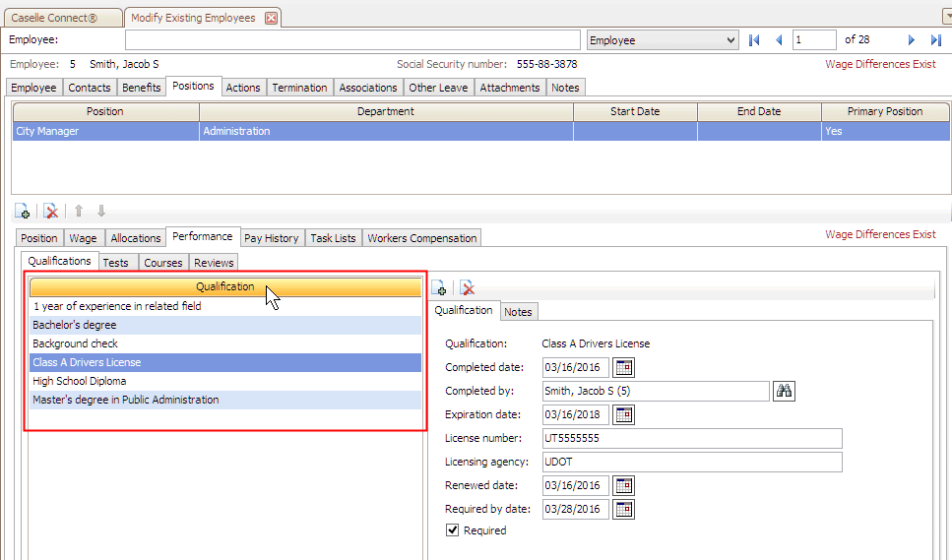Close the Modify Existing Employees tab

tap(272, 18)
